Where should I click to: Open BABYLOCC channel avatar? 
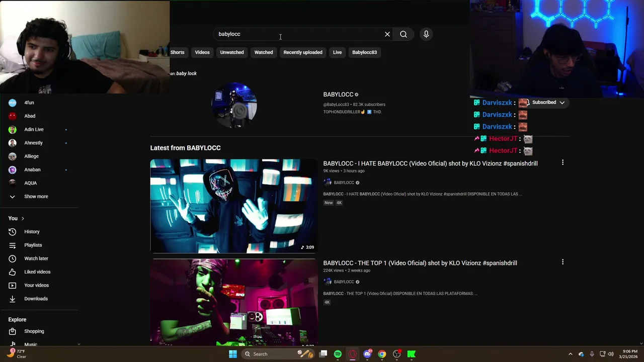pyautogui.click(x=234, y=106)
